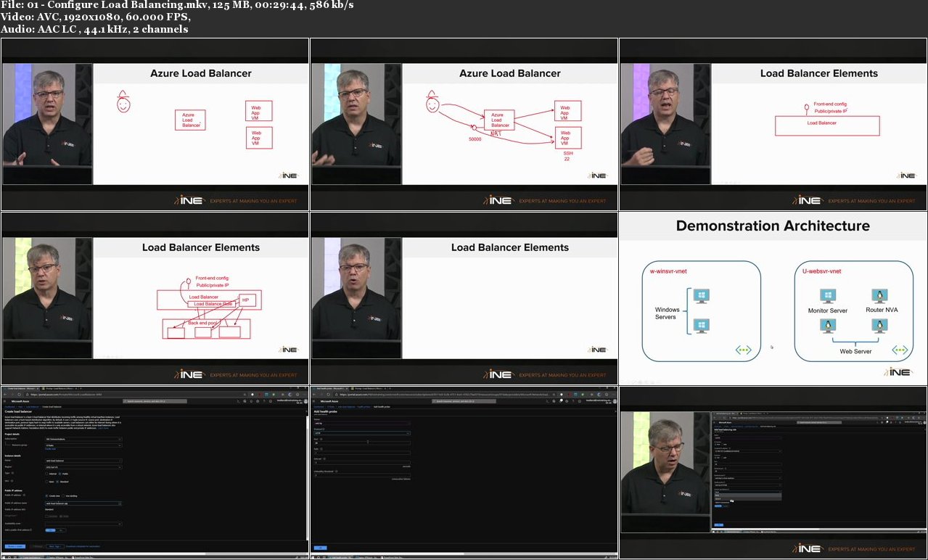Click the Create new resource group link
This screenshot has width=928, height=560.
[51, 449]
